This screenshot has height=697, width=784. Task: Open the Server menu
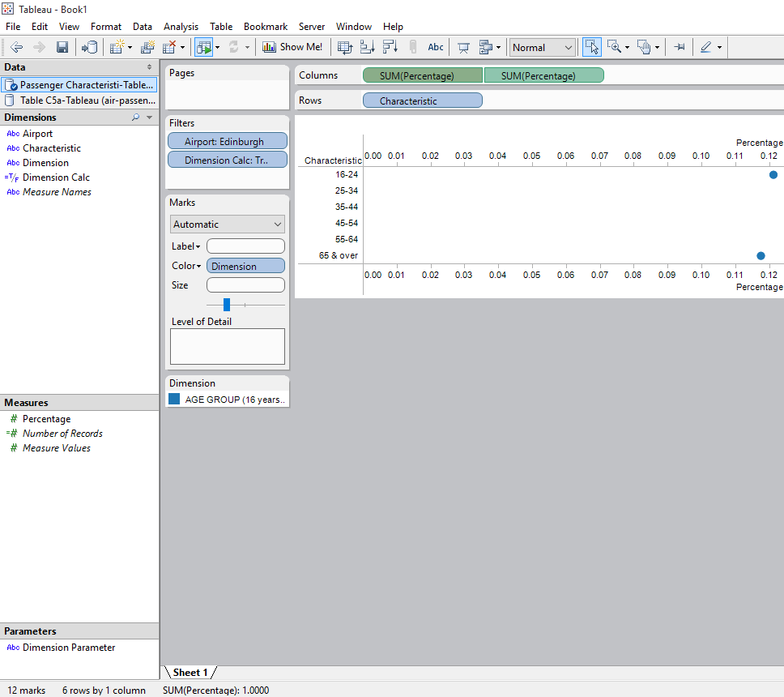(312, 27)
